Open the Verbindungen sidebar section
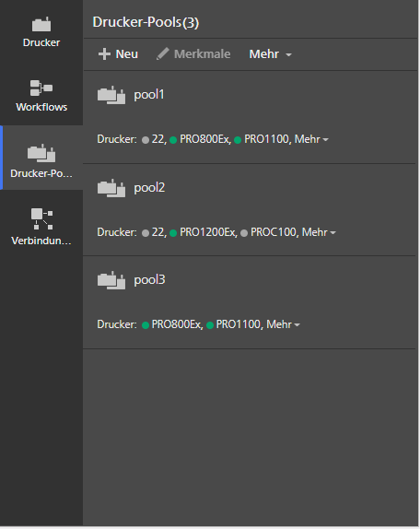 [41, 226]
